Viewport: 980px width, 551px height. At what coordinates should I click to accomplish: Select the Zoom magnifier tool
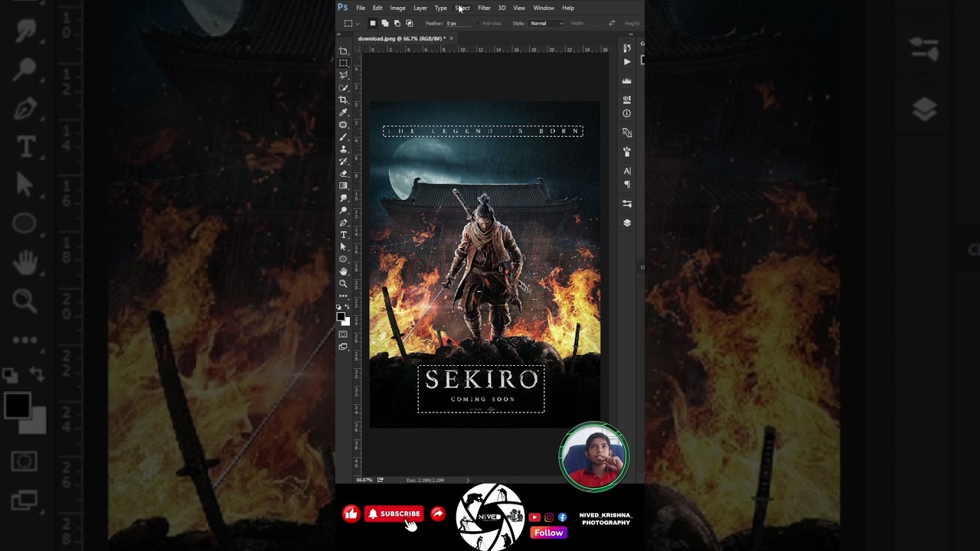pyautogui.click(x=343, y=284)
